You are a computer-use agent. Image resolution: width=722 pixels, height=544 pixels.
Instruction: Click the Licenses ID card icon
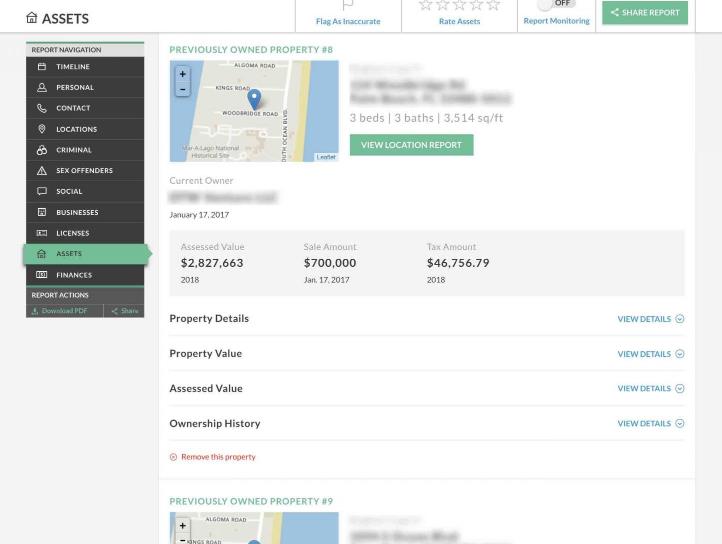tap(42, 233)
